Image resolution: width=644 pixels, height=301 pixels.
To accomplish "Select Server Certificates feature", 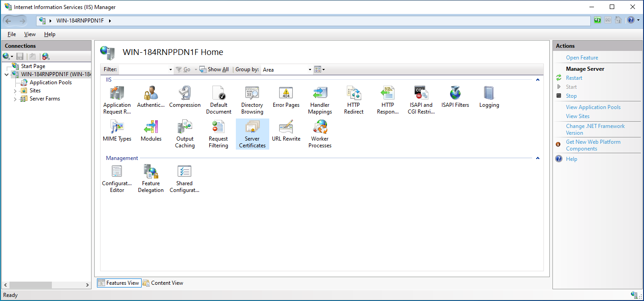I will [x=252, y=134].
